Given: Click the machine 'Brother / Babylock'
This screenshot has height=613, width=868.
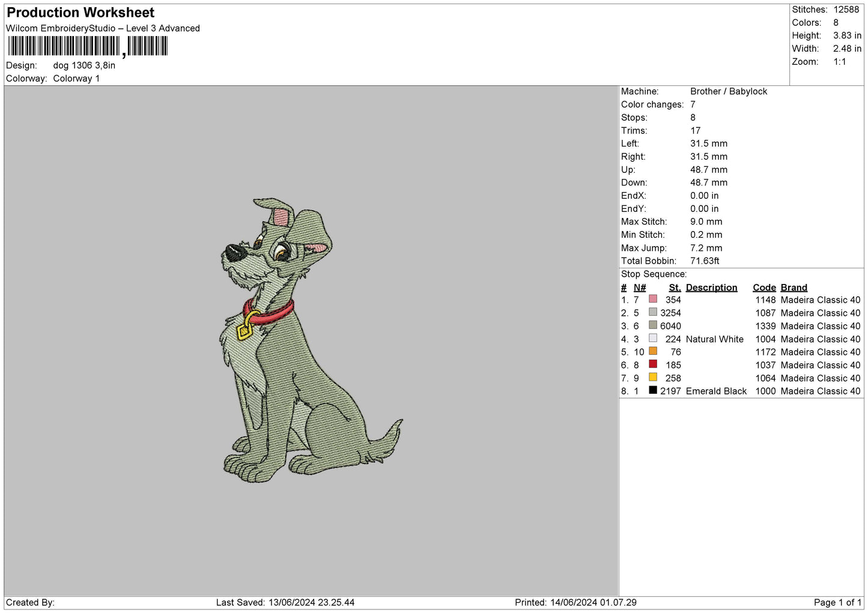Looking at the screenshot, I should pyautogui.click(x=729, y=91).
